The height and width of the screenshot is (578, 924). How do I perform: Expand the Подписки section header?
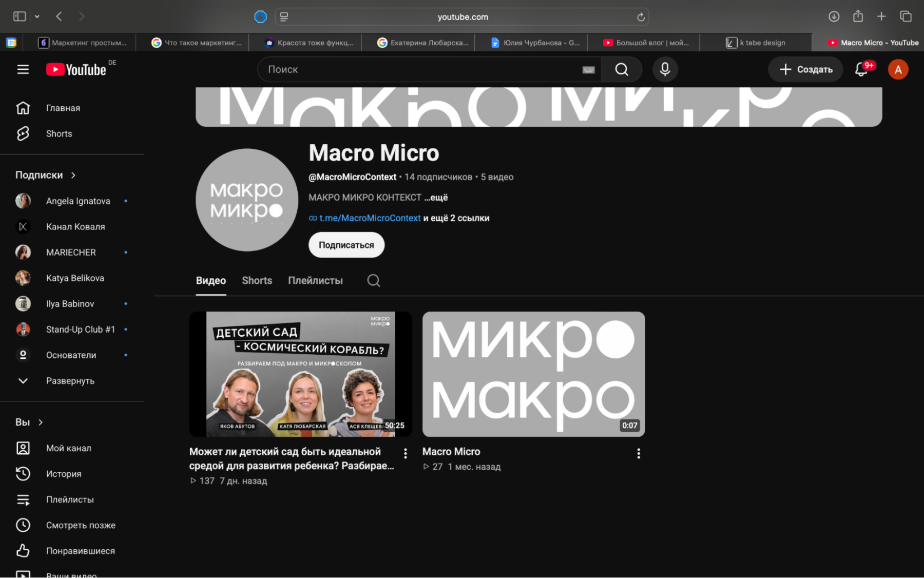coord(46,175)
